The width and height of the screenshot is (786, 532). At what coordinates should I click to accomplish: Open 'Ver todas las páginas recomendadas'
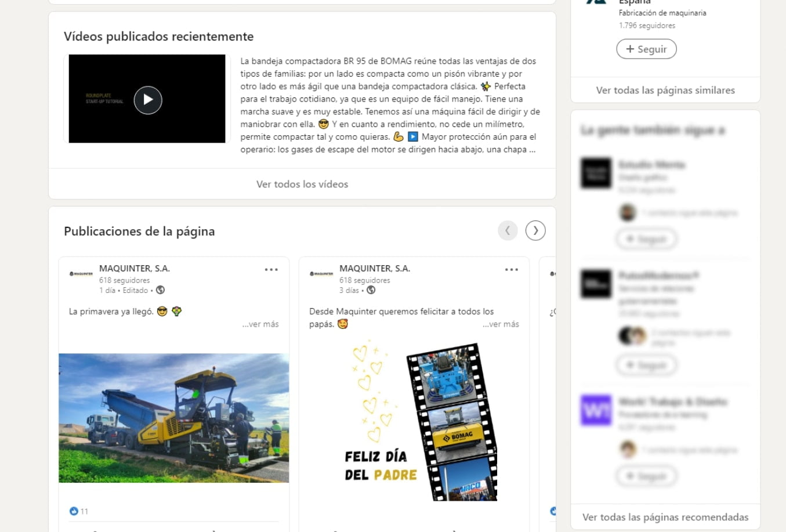coord(665,517)
